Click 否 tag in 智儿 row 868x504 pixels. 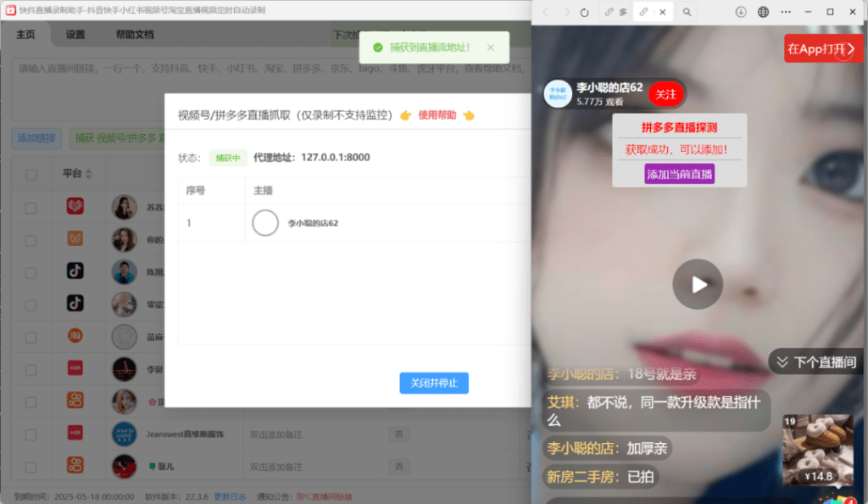[398, 467]
